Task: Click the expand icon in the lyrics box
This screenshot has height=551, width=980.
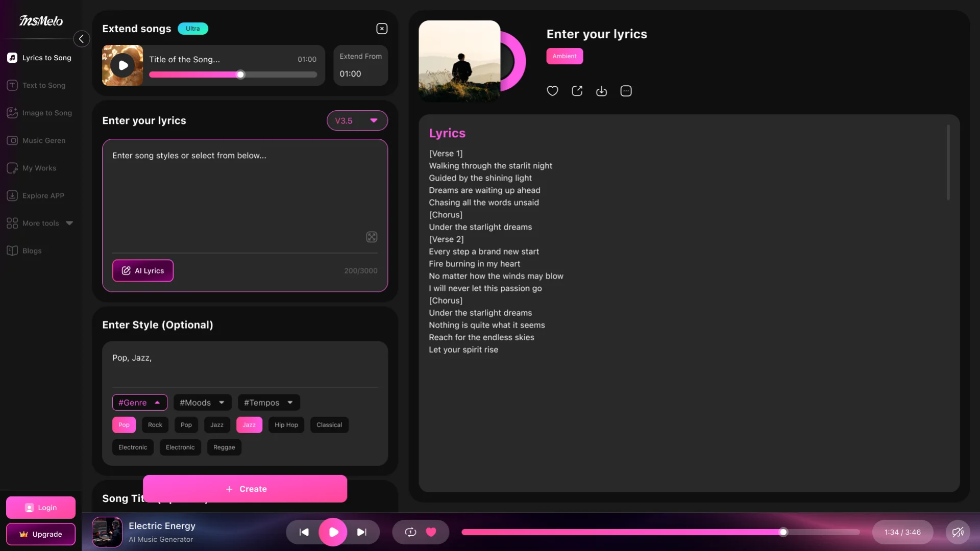Action: pyautogui.click(x=372, y=237)
